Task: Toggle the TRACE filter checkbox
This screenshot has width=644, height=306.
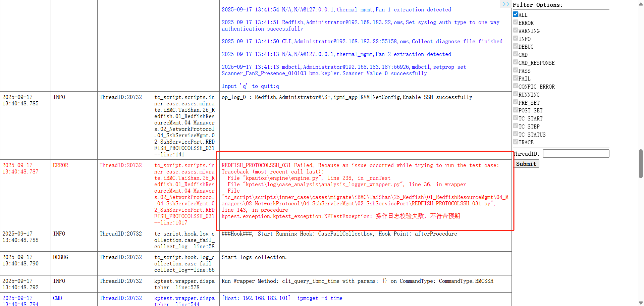Action: point(516,142)
